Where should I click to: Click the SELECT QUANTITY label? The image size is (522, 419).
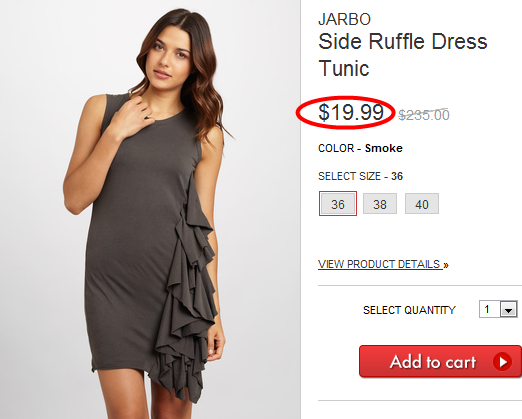[409, 310]
